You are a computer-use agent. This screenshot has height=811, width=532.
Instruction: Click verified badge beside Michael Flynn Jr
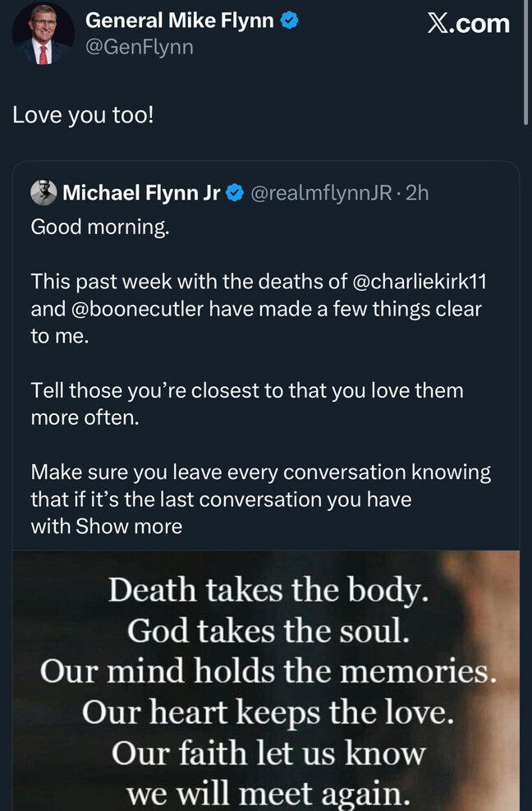pos(234,193)
